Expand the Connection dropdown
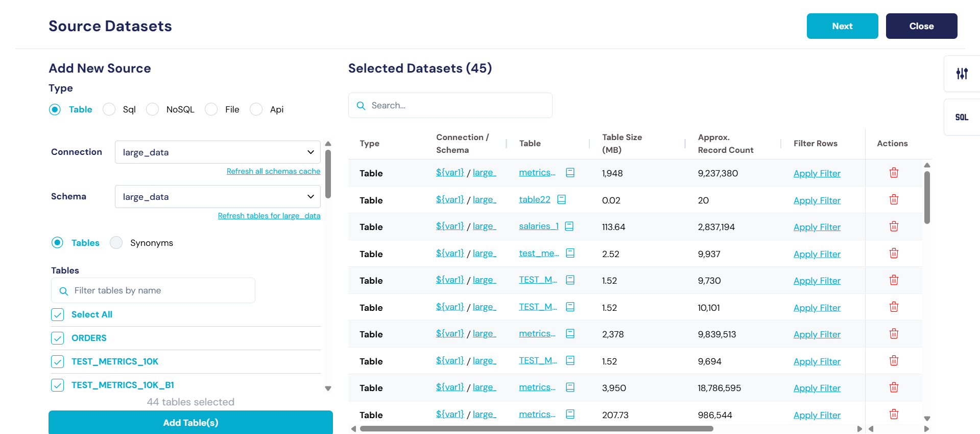This screenshot has height=434, width=980. pos(218,152)
